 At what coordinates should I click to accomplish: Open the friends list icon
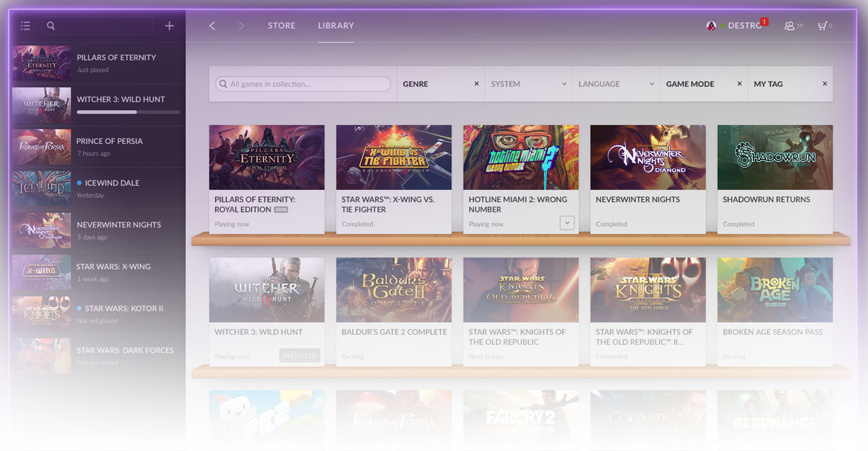pos(789,26)
